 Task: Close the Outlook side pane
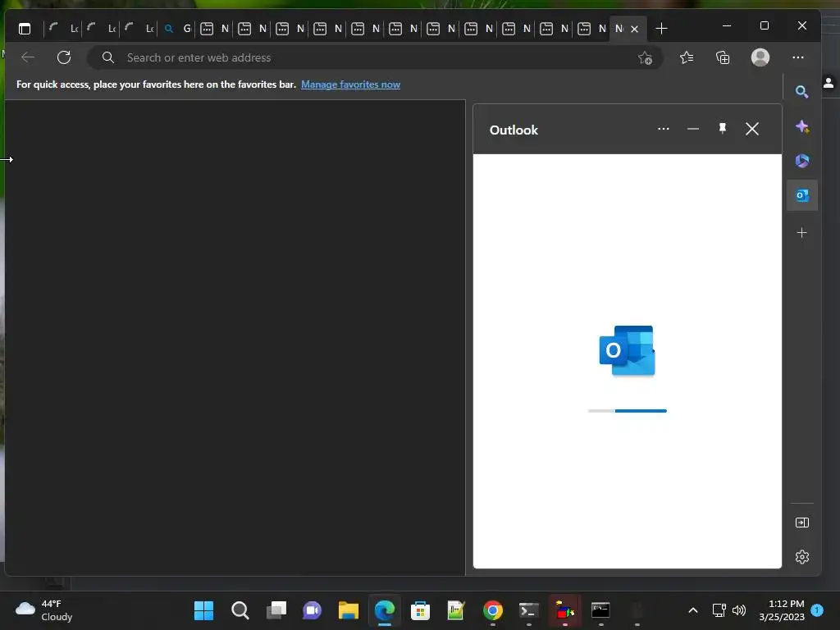pyautogui.click(x=752, y=129)
